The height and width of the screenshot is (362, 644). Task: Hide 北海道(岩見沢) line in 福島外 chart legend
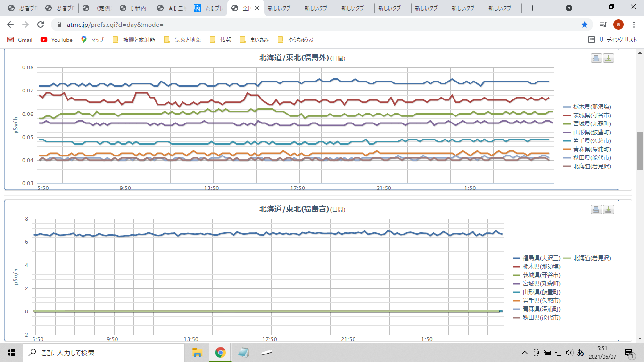(586, 166)
